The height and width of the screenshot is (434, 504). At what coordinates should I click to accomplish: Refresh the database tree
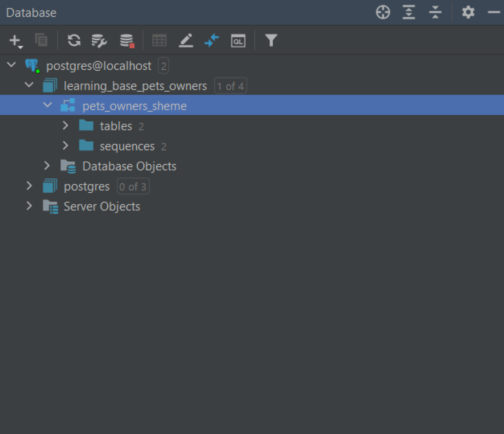tap(74, 40)
